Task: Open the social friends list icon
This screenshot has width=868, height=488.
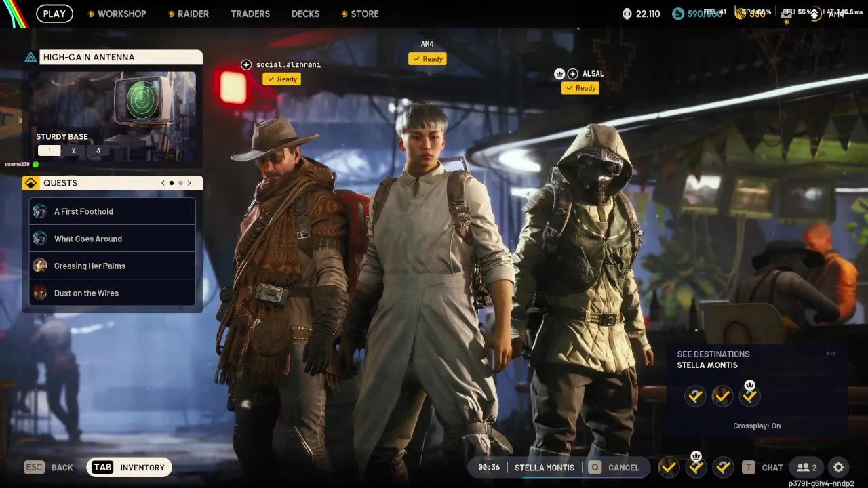Action: (807, 467)
